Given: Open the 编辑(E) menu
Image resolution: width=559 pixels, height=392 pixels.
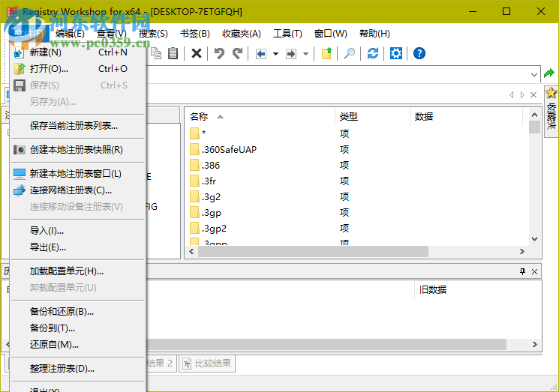Looking at the screenshot, I should (x=71, y=34).
